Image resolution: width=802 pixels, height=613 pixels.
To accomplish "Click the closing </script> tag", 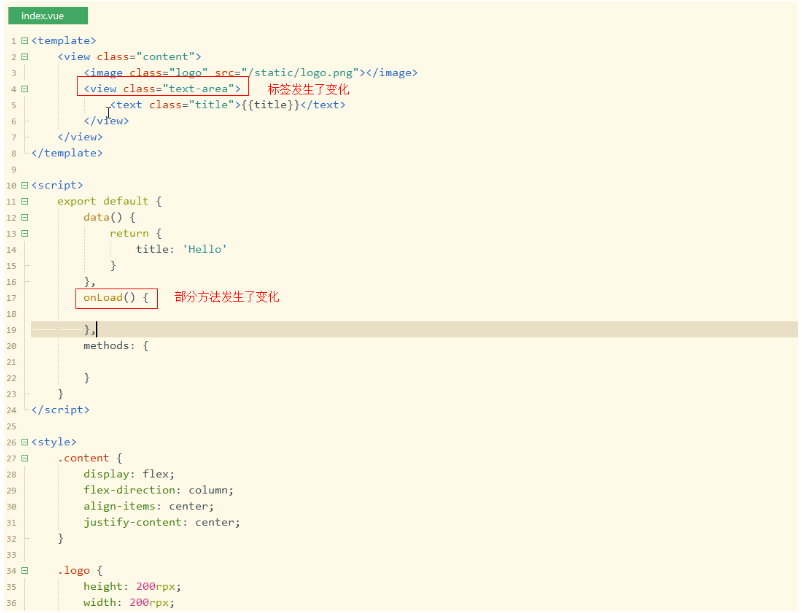I will click(x=60, y=410).
